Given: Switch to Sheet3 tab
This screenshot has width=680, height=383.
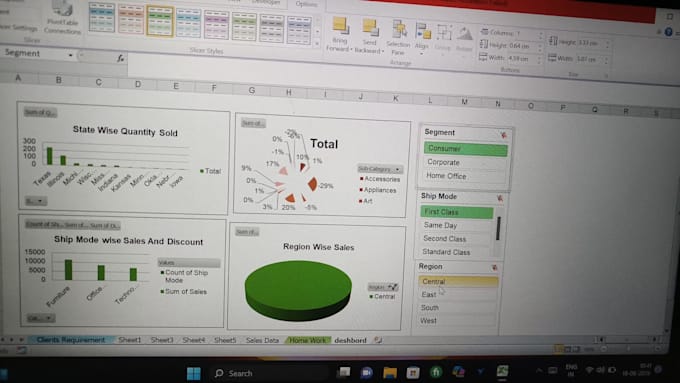Looking at the screenshot, I should pos(162,340).
